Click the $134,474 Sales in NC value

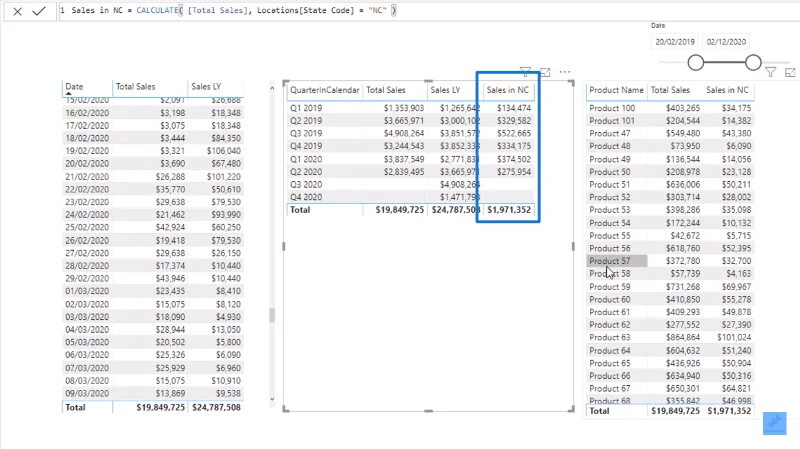(x=514, y=108)
